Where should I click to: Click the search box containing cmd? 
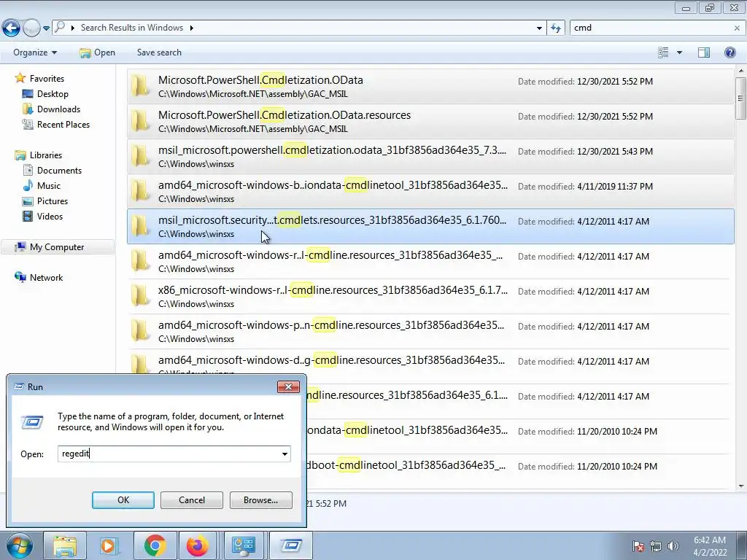click(x=651, y=28)
